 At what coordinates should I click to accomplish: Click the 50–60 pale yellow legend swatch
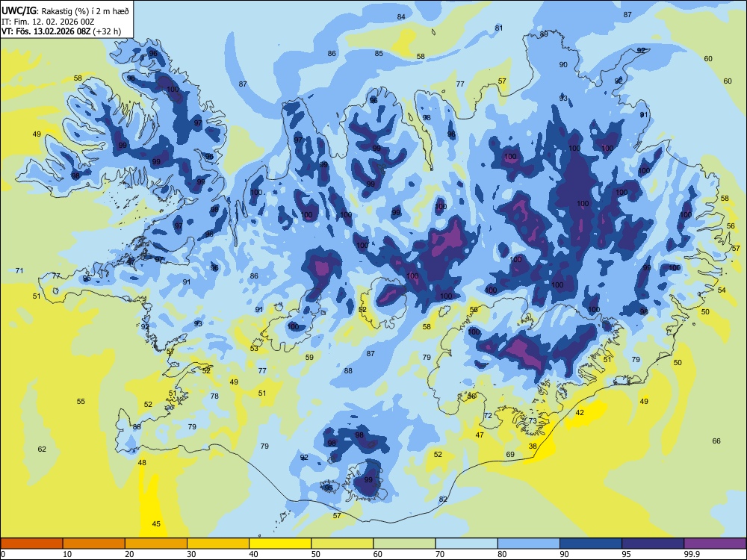coord(342,544)
